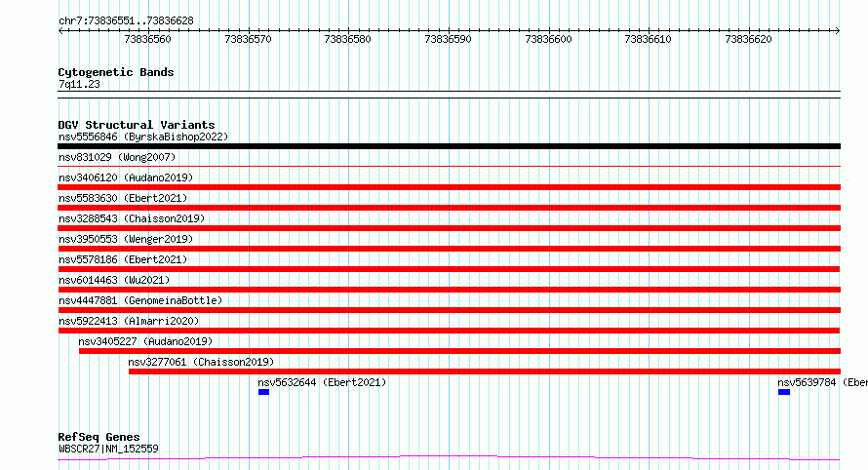Image resolution: width=868 pixels, height=470 pixels.
Task: Click the nsv5556846 (ByrskaBishop2022) label
Action: [143, 137]
